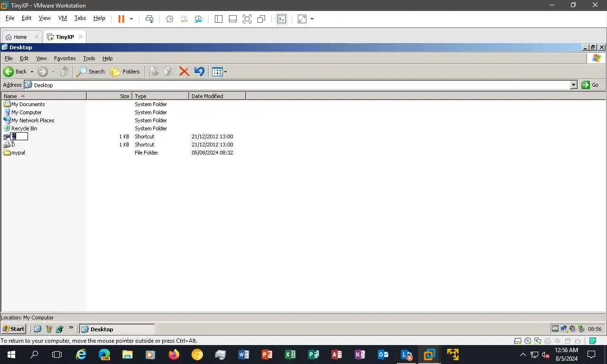The width and height of the screenshot is (607, 364).
Task: Toggle the VMware library sidebar icon
Action: coord(219,19)
